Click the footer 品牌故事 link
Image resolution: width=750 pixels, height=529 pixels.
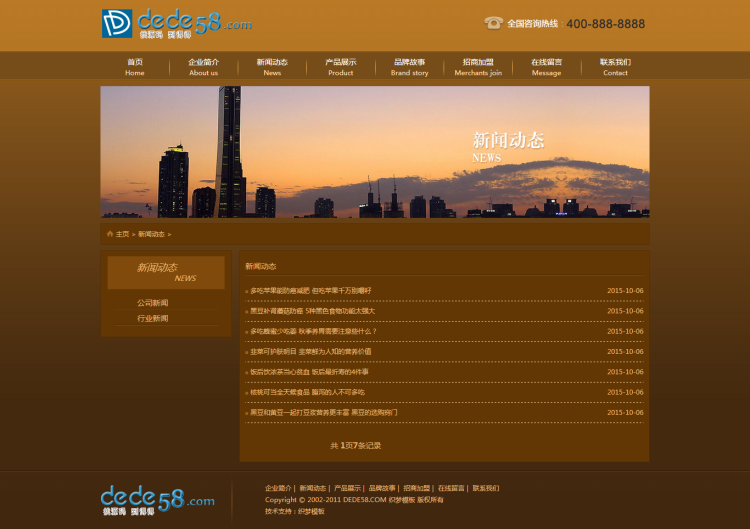pyautogui.click(x=382, y=488)
